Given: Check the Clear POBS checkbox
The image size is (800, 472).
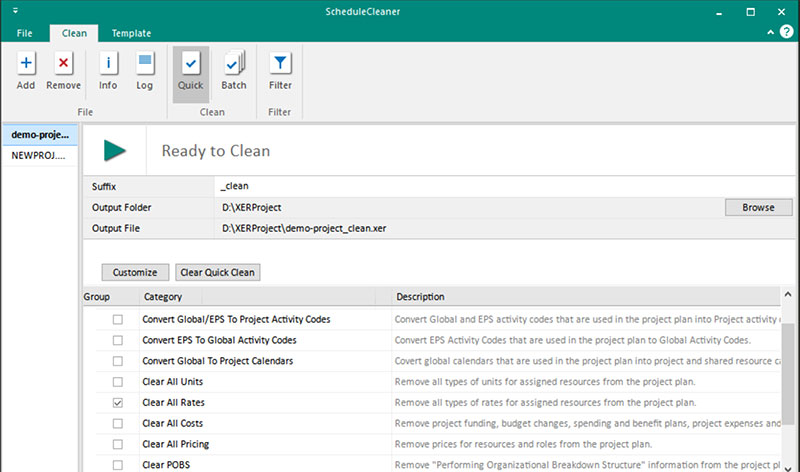Looking at the screenshot, I should [x=118, y=465].
